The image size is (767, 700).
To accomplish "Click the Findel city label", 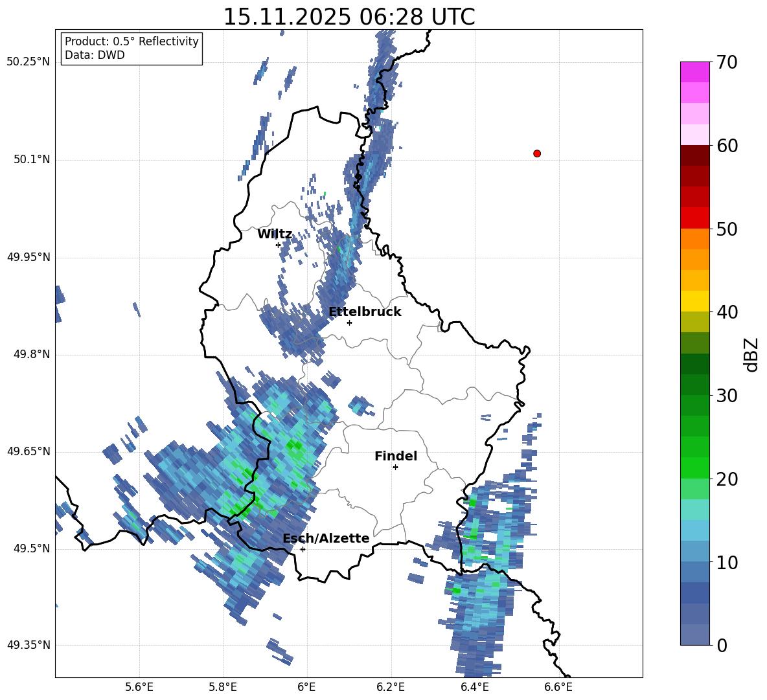I will (x=396, y=456).
